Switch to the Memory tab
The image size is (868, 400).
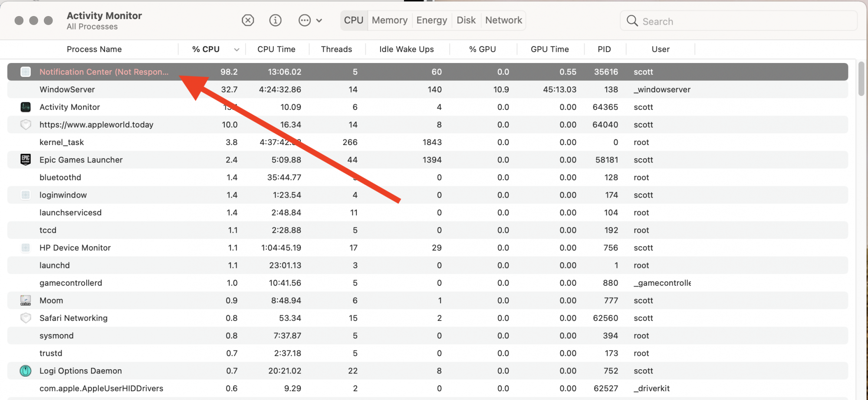(389, 20)
